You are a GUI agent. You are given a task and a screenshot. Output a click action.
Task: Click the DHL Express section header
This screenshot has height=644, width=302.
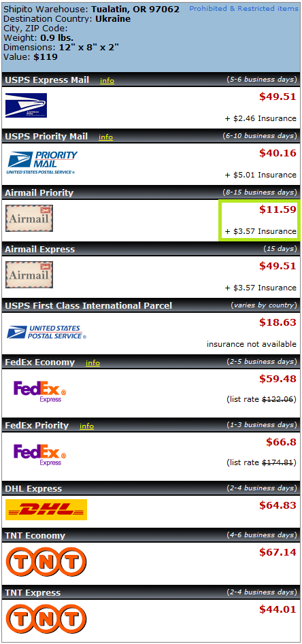click(x=151, y=488)
